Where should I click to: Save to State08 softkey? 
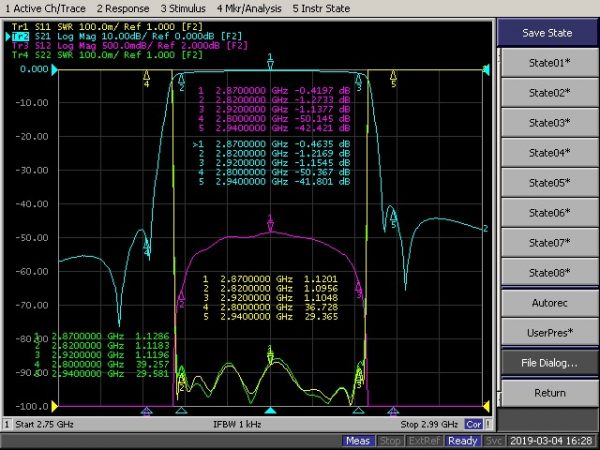[549, 272]
